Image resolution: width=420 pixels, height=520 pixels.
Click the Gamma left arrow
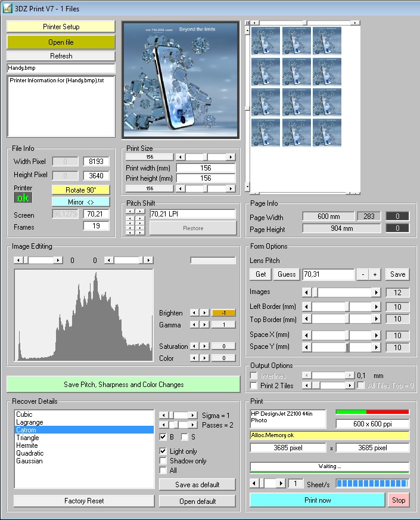click(x=194, y=325)
